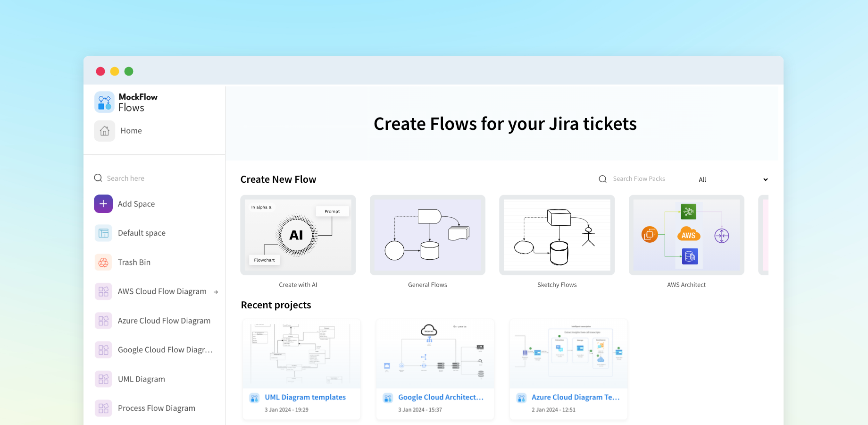Select AWS Cloud Flow Diagram space

click(x=162, y=291)
